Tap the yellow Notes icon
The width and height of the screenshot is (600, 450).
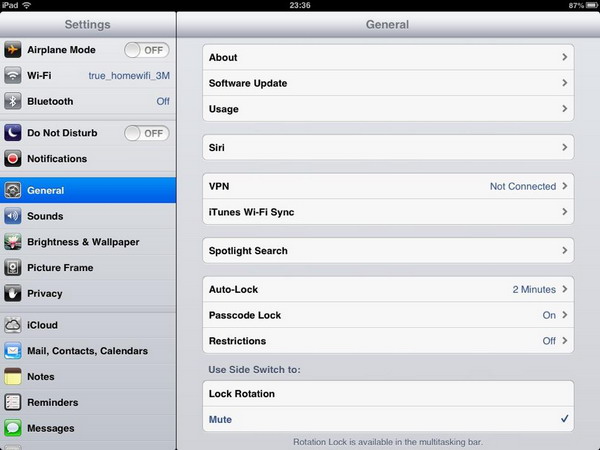tap(13, 377)
